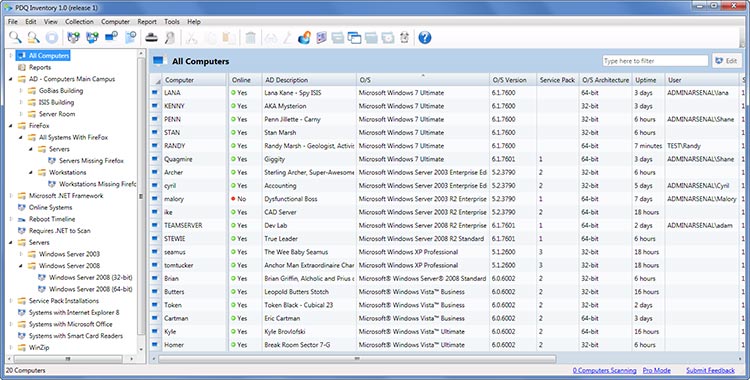Select Systems with Smart Card Readers
Screen dimensions: 750x380
76,336
